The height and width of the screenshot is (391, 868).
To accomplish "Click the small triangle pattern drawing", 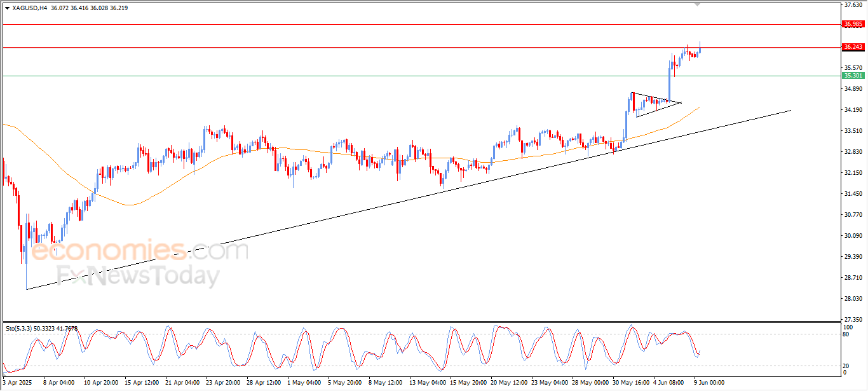I will pos(658,105).
